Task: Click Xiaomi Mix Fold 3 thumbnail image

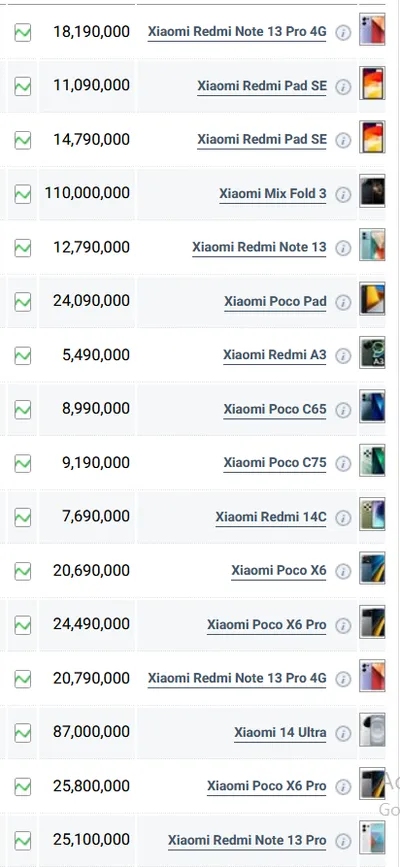Action: (x=372, y=191)
